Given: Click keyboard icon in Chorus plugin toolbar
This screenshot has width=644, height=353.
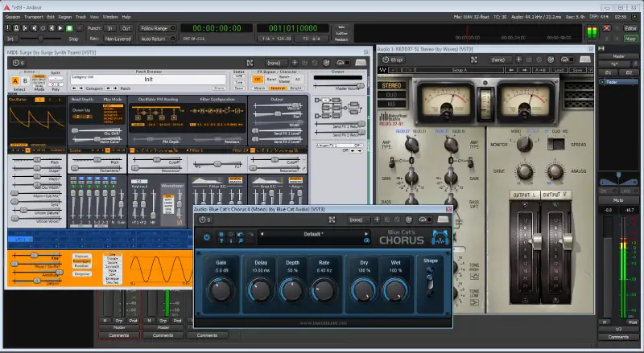Looking at the screenshot, I should tap(443, 220).
